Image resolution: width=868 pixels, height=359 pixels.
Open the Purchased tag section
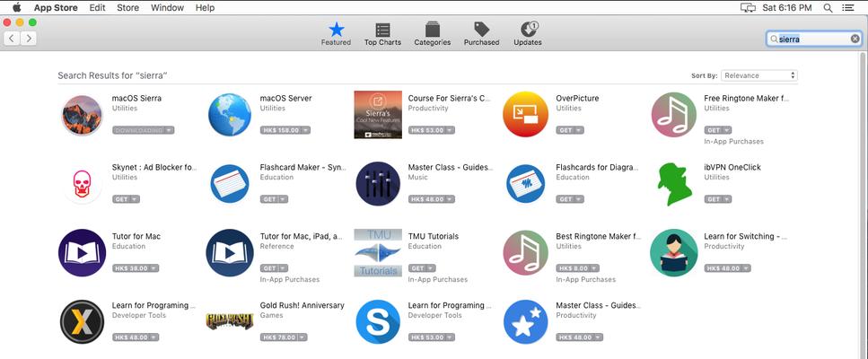point(482,34)
